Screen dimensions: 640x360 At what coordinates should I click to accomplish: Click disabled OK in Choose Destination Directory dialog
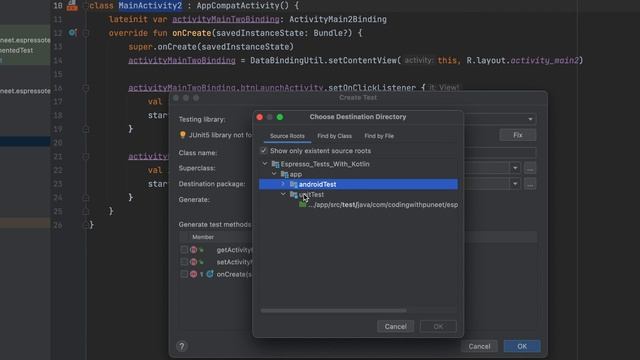(x=438, y=327)
